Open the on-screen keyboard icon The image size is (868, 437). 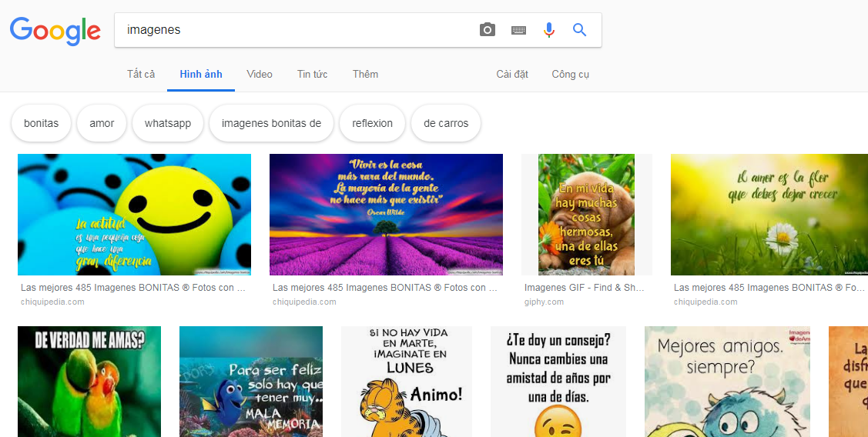(518, 31)
